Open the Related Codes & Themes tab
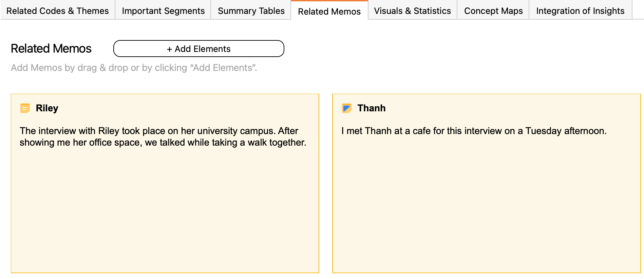The height and width of the screenshot is (279, 644). [x=58, y=11]
